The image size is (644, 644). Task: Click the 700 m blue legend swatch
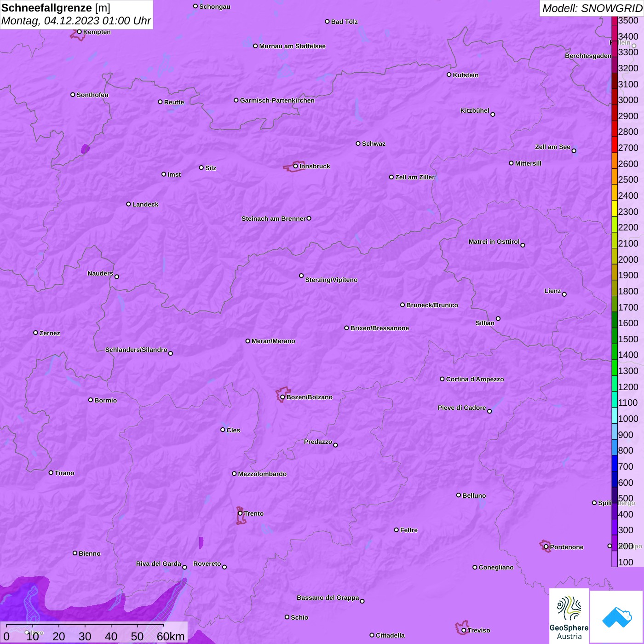(615, 463)
